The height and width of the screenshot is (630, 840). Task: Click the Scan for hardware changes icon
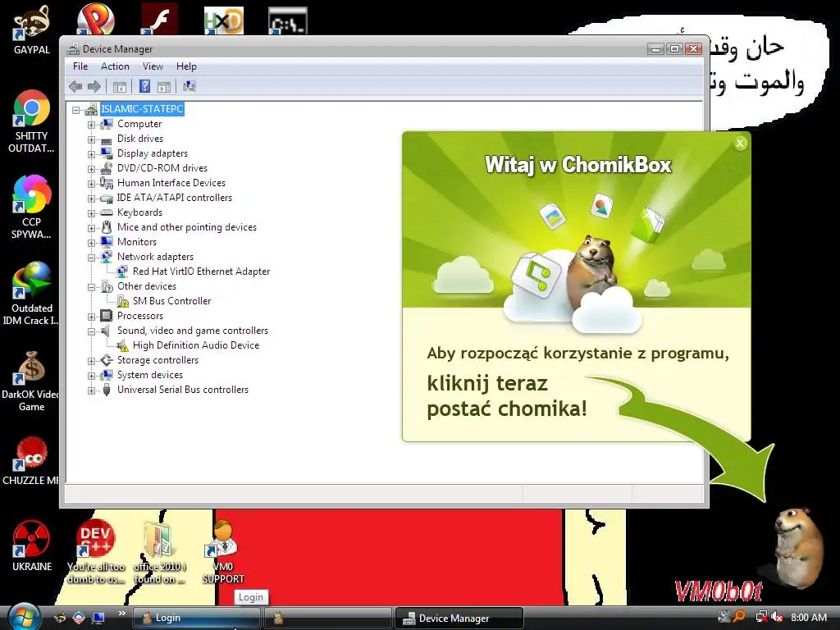coord(189,86)
